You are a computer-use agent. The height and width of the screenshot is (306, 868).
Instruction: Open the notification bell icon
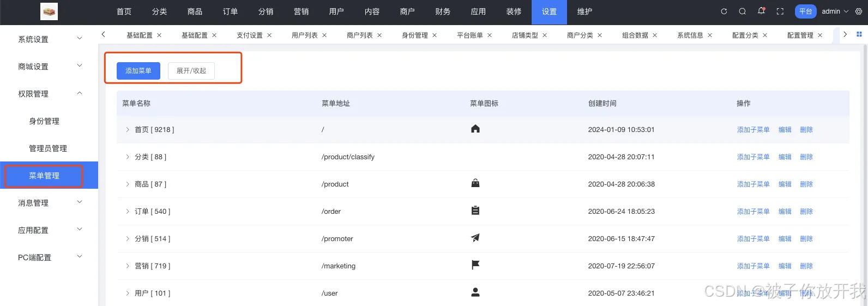coord(761,11)
